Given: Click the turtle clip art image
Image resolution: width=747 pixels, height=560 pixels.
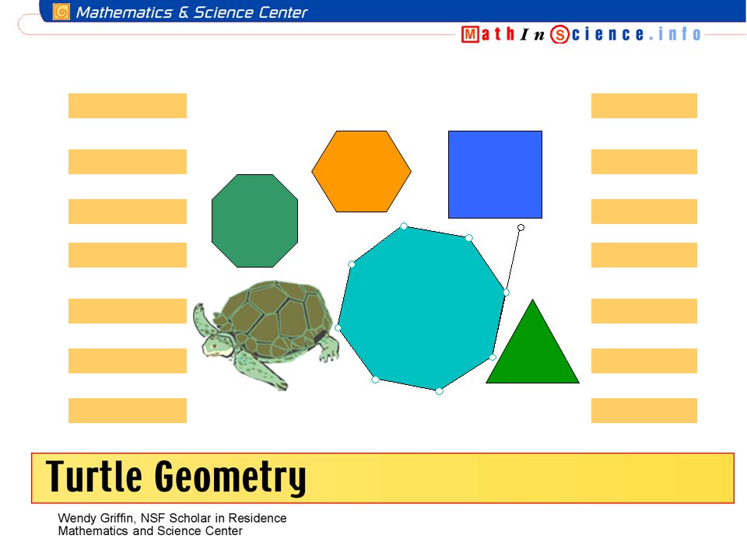Looking at the screenshot, I should coord(266,335).
